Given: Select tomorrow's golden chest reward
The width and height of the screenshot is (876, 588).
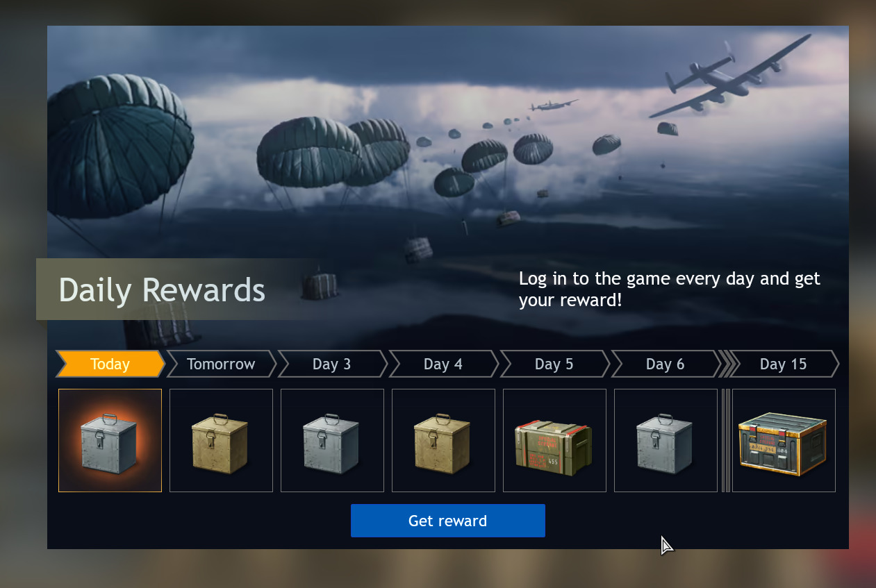Looking at the screenshot, I should [x=221, y=440].
